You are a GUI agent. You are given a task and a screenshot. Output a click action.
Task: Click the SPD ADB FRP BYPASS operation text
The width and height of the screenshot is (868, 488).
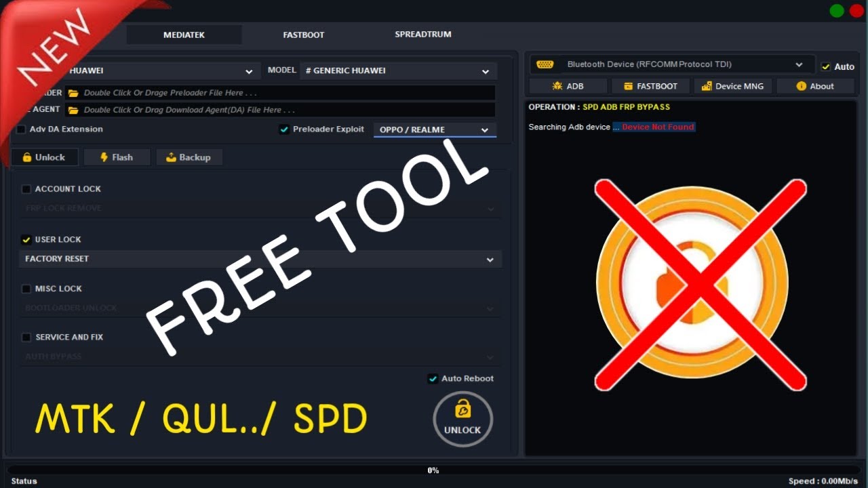[x=626, y=107]
